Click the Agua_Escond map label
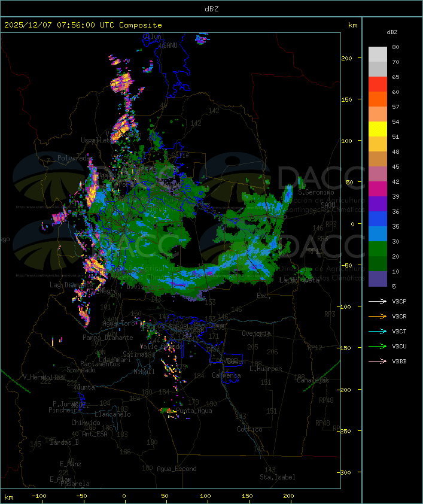The width and height of the screenshot is (423, 504). [x=176, y=469]
